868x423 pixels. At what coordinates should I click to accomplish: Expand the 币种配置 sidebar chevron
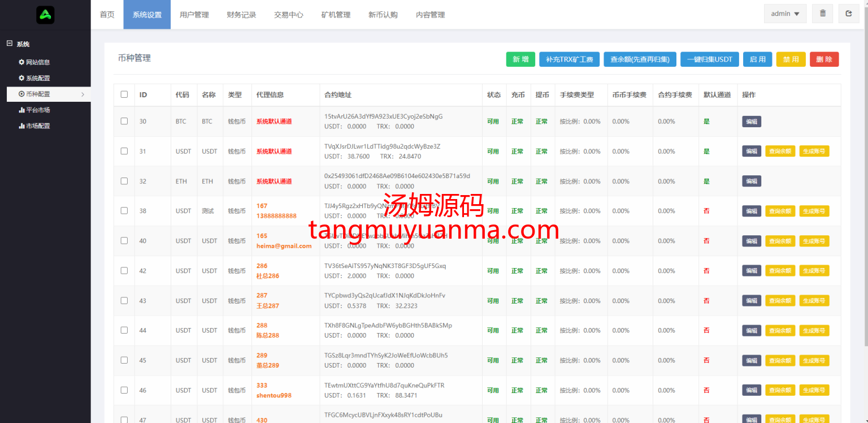[x=83, y=94]
